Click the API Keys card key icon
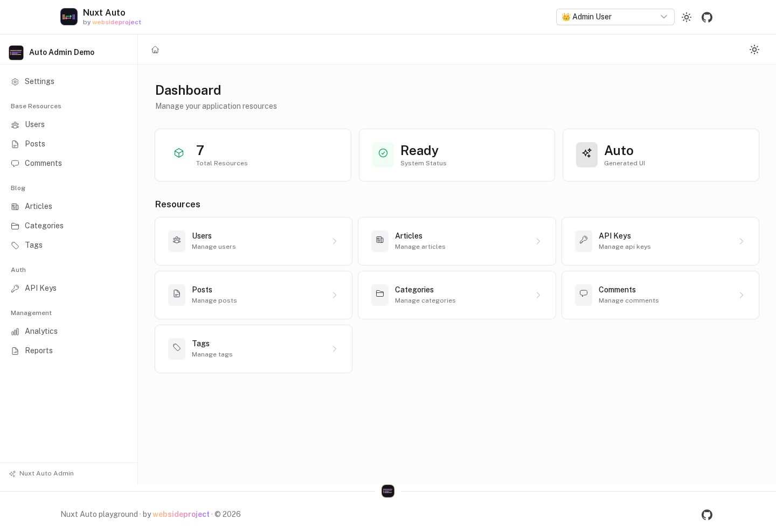Image resolution: width=776 pixels, height=532 pixels. point(584,240)
